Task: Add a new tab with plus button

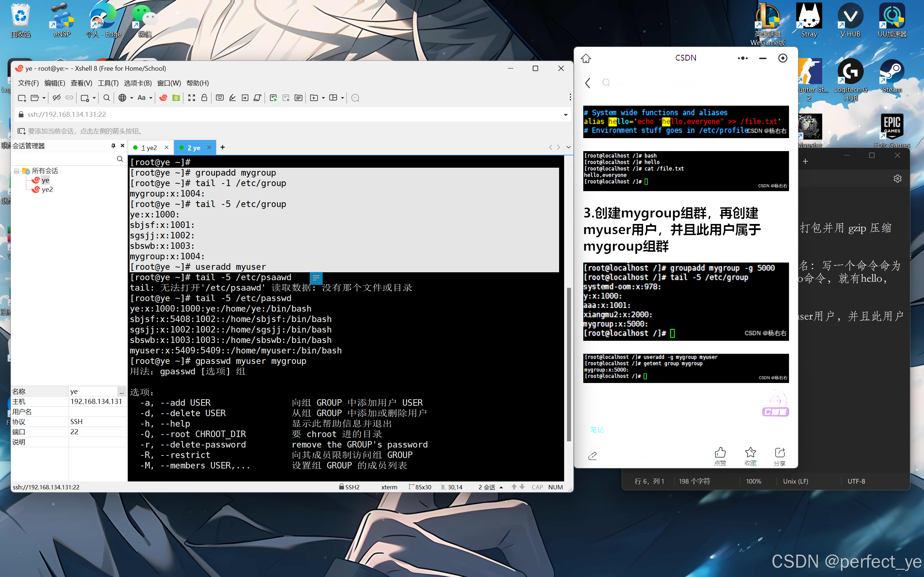Action: pyautogui.click(x=223, y=147)
